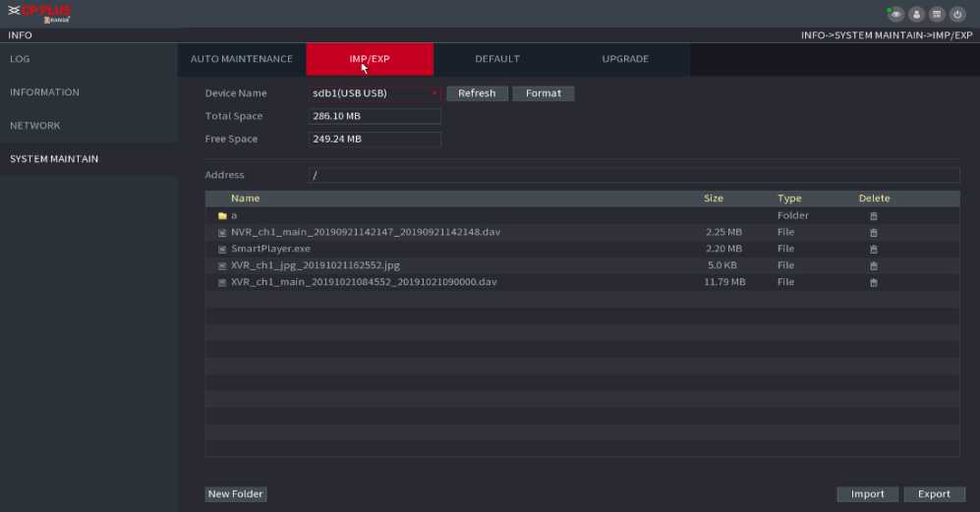Delete the XVR_ch1_main .dav file

tap(873, 283)
